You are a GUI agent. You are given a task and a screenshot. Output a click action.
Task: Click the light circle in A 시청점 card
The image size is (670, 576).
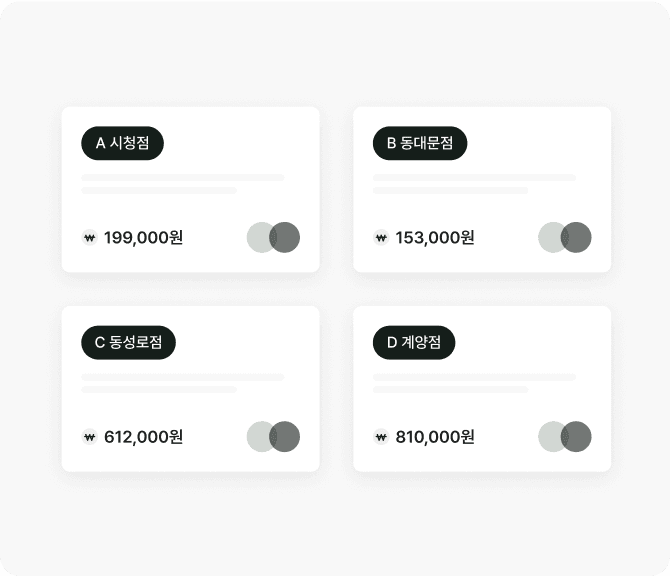[x=257, y=237]
